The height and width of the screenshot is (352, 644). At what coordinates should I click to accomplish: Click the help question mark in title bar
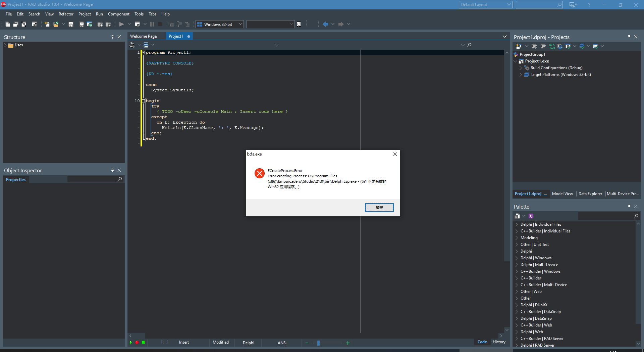pos(589,5)
